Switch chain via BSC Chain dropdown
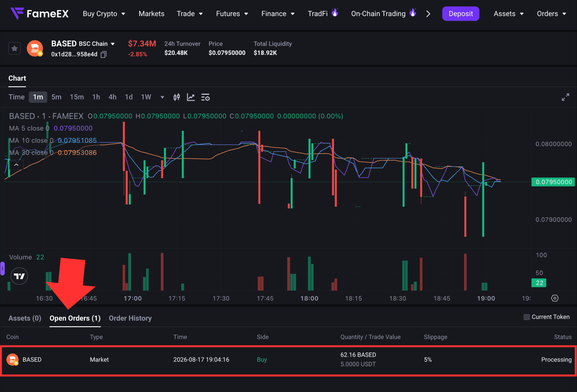The width and height of the screenshot is (577, 392). (97, 44)
